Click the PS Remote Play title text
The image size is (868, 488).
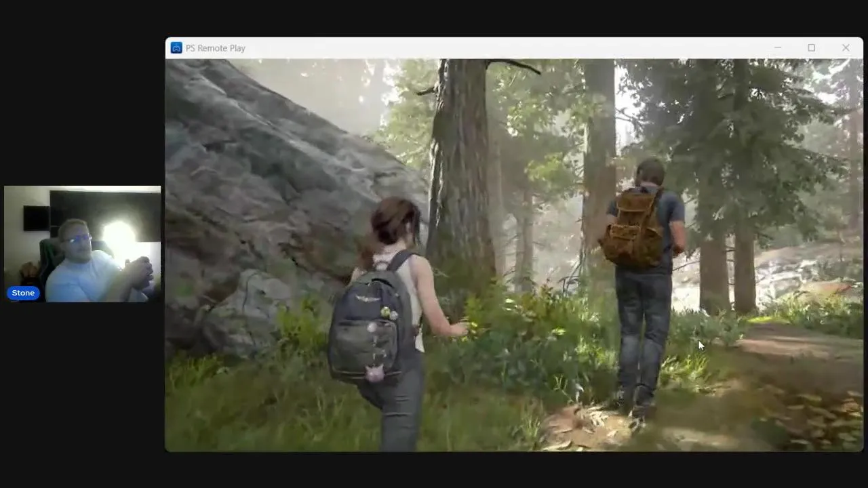coord(216,48)
